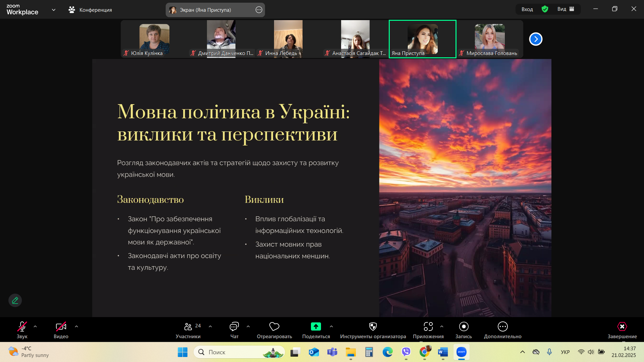Open Конференция meeting tab
Image resolution: width=644 pixels, height=362 pixels.
pos(91,10)
